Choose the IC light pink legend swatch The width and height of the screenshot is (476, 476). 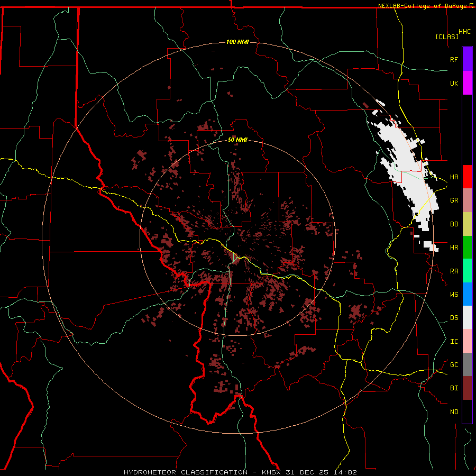pyautogui.click(x=467, y=341)
